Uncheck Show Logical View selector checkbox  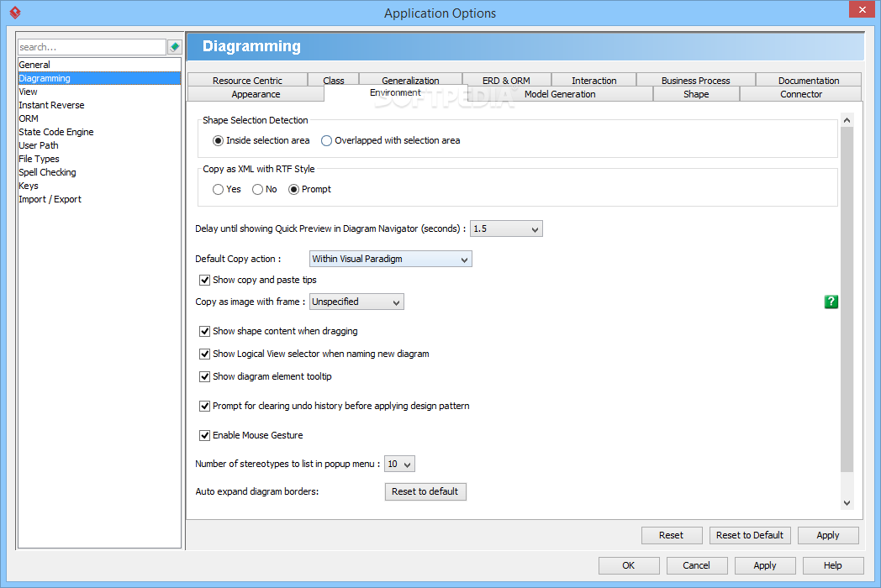[204, 354]
